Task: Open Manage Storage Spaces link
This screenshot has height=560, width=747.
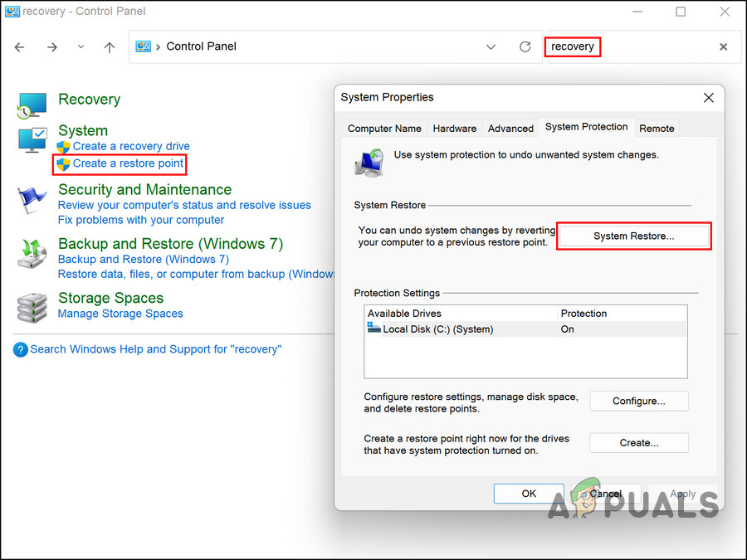Action: 120,314
